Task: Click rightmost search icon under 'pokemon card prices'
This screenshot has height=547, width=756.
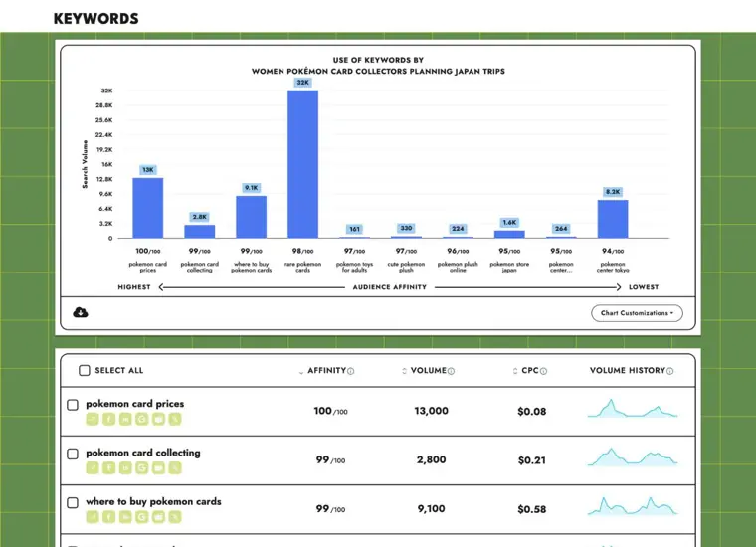Action: click(x=175, y=420)
